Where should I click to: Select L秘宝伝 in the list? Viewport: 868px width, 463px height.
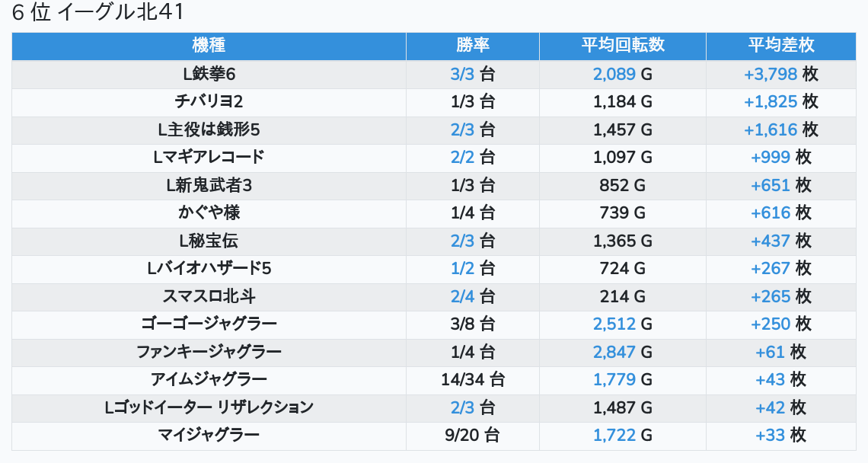coord(209,241)
